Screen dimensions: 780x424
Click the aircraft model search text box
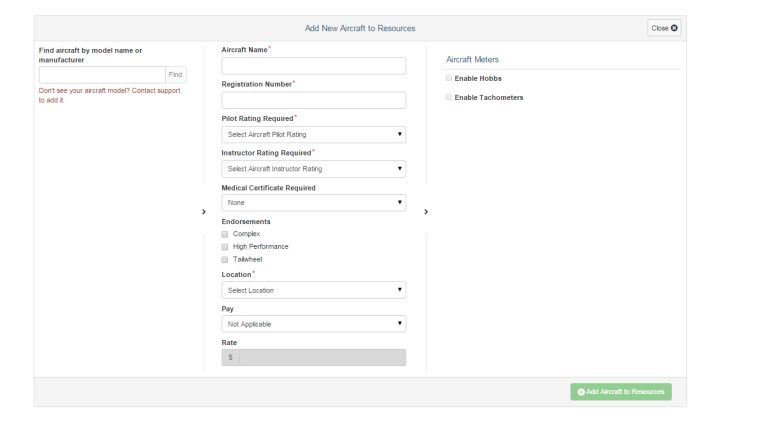click(x=102, y=75)
